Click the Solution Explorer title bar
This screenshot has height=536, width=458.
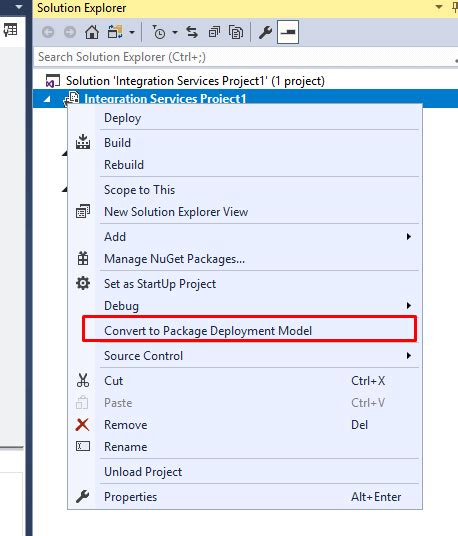[245, 8]
